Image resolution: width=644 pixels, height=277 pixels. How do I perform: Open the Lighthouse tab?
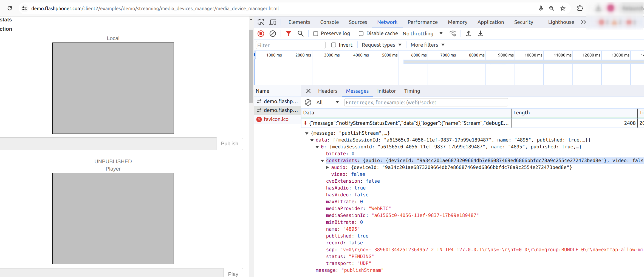[x=561, y=22]
